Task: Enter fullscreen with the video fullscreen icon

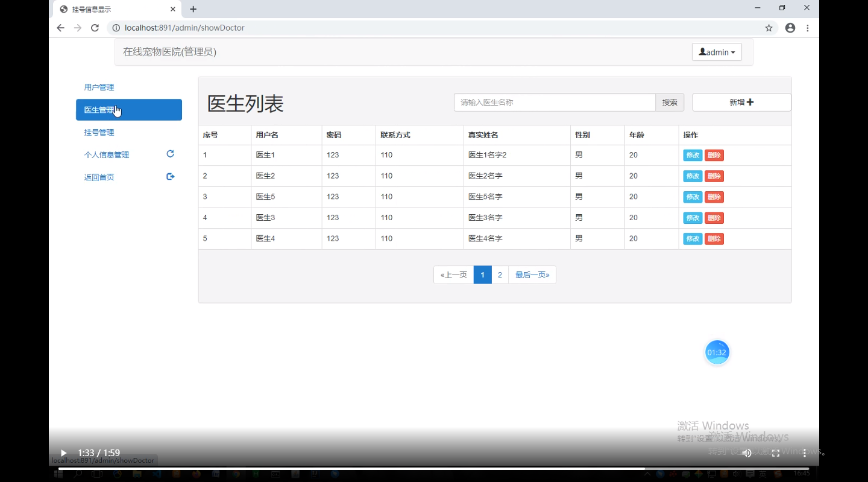Action: point(776,453)
